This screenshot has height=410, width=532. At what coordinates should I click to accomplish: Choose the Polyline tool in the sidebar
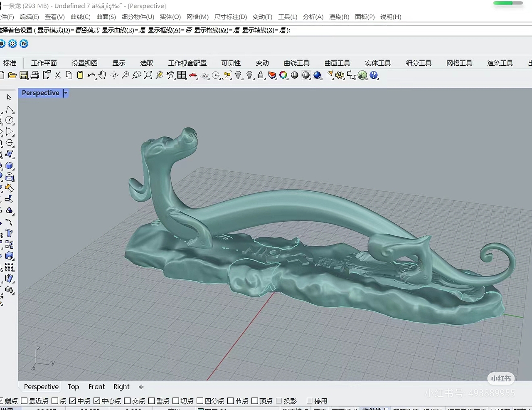(x=9, y=109)
